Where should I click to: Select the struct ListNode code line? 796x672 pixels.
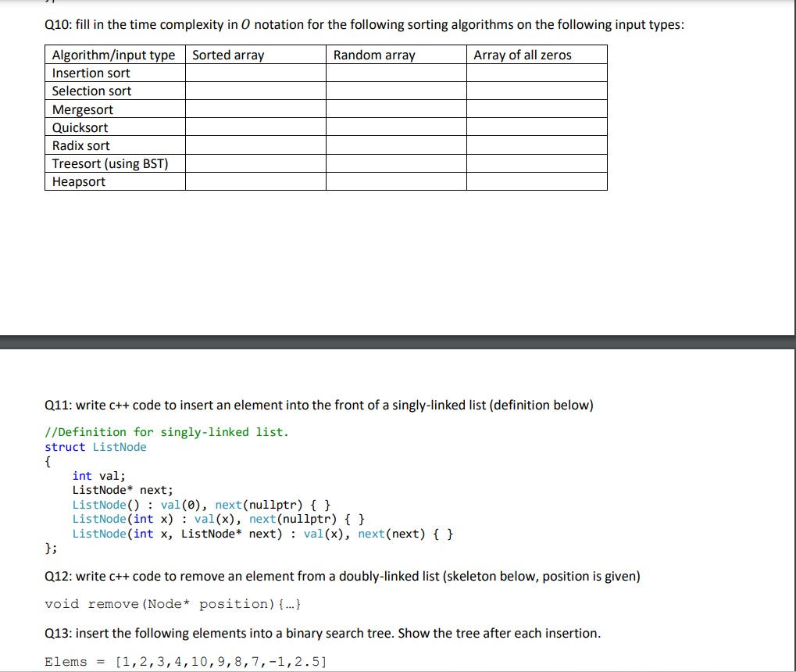(x=95, y=447)
